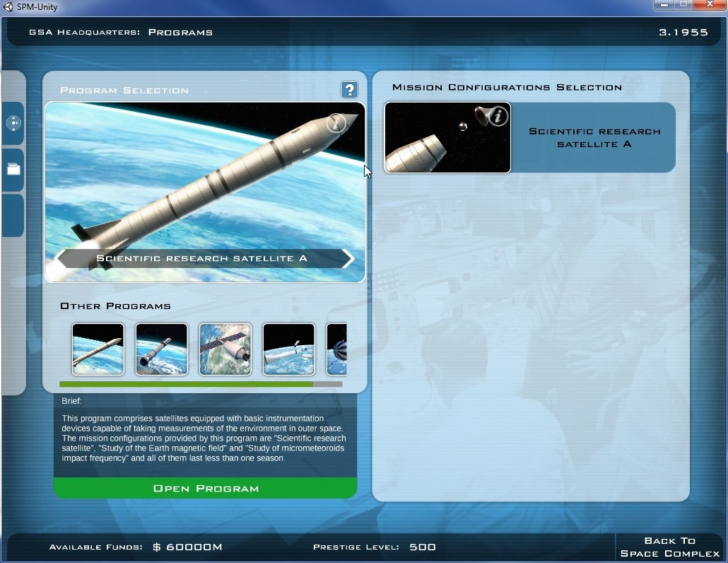Select the partially visible fifth program thumbnail
This screenshot has height=563, width=728.
(x=337, y=349)
